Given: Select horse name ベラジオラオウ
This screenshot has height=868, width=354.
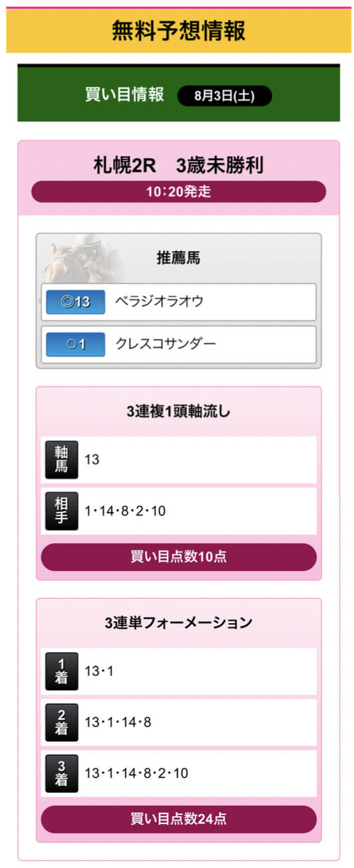Looking at the screenshot, I should pos(160,302).
